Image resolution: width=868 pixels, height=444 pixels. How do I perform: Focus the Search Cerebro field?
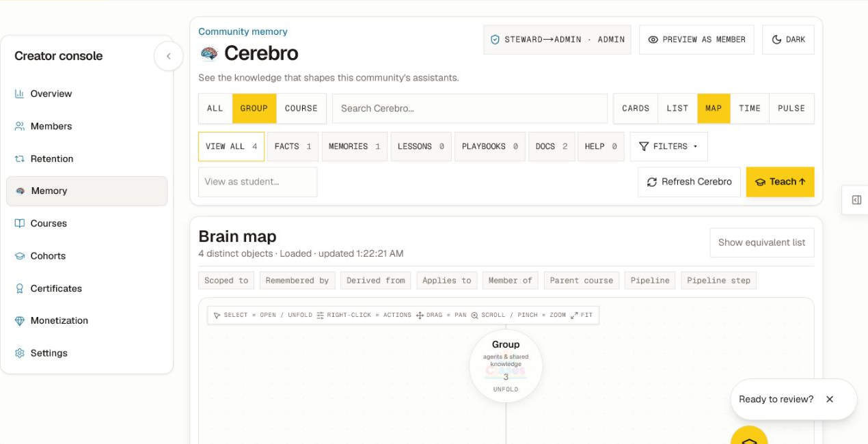pos(470,108)
